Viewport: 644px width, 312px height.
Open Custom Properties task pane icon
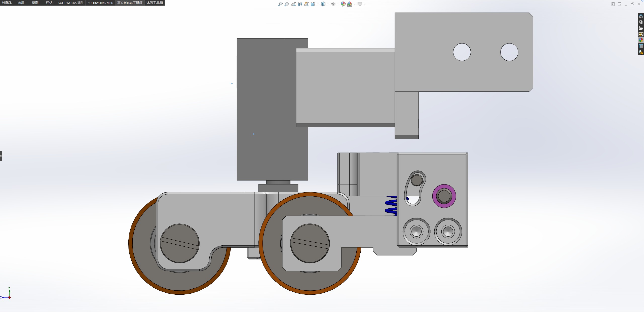641,46
